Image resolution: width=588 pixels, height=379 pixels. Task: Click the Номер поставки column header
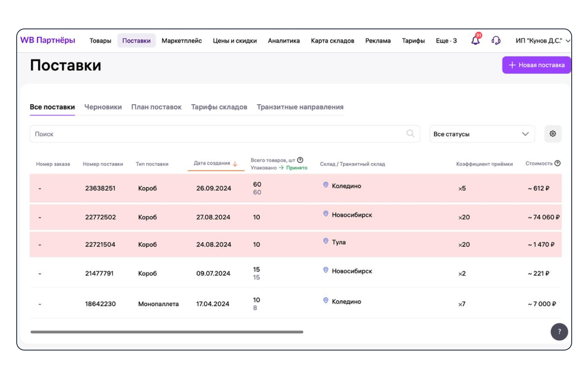[103, 164]
